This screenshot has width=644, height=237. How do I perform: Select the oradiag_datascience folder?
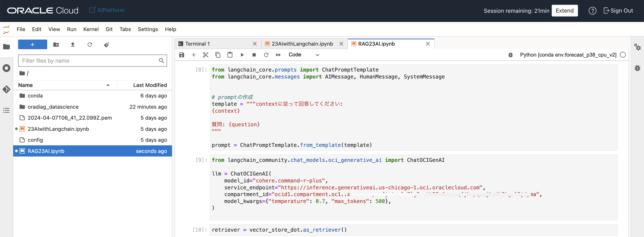click(93, 107)
